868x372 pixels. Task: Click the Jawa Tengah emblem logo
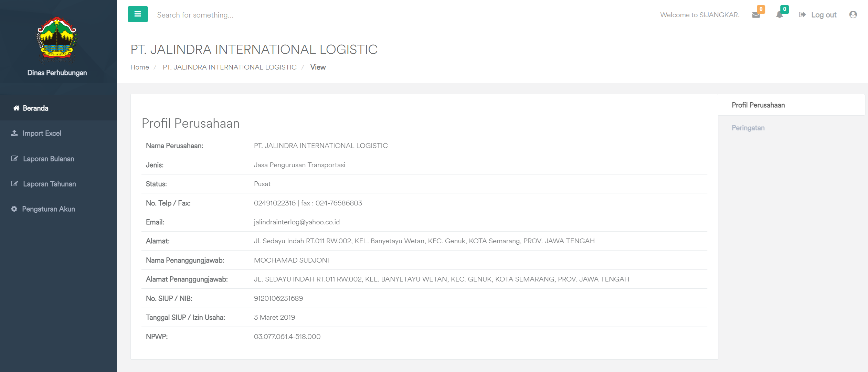pos(57,39)
